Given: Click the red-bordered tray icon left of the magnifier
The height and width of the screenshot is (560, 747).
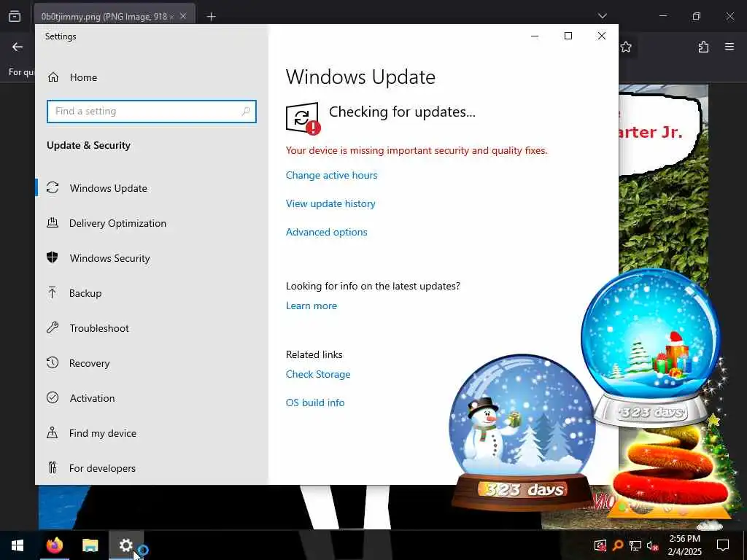Looking at the screenshot, I should tap(600, 545).
